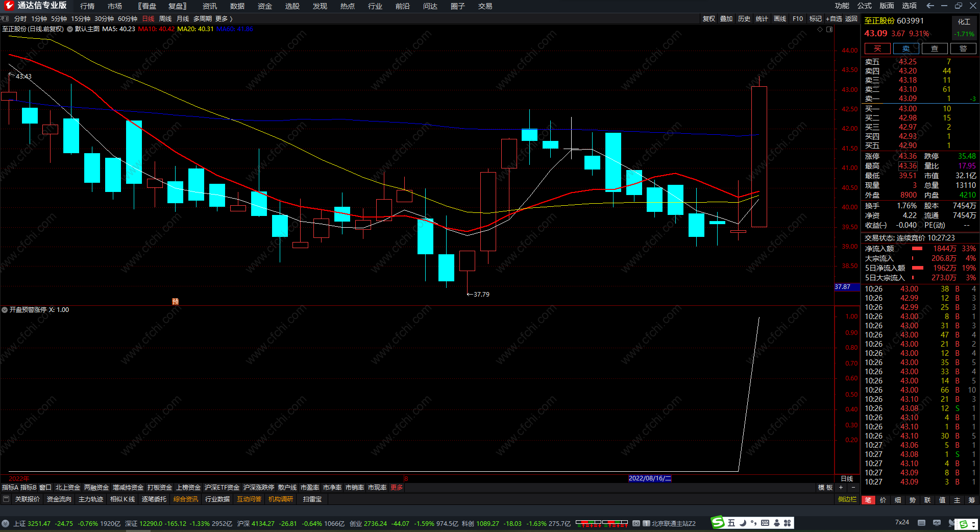Click +自选 to add to watchlist
Viewport: 980px width, 532px height.
(x=834, y=19)
